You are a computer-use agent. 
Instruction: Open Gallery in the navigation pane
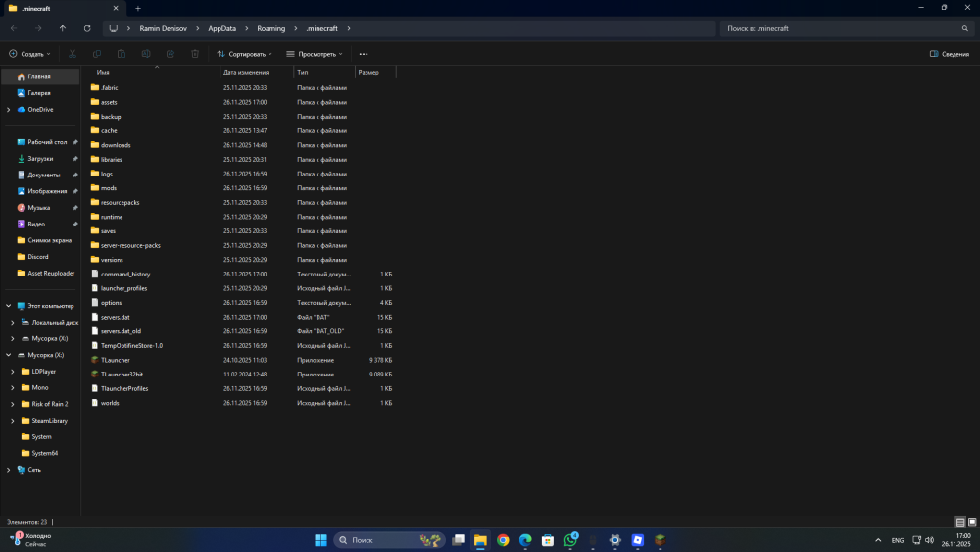pos(40,93)
